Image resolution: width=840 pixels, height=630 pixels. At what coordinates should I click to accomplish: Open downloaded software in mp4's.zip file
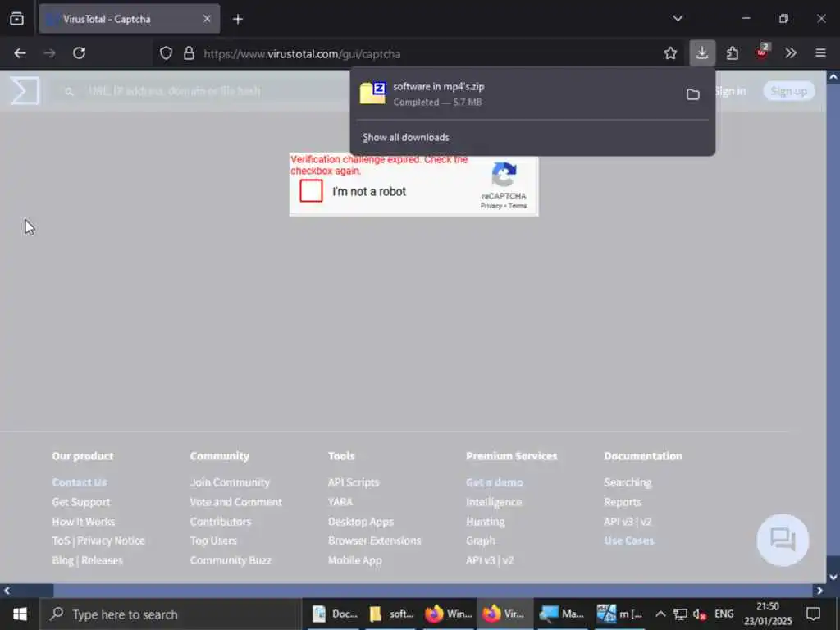(x=518, y=94)
